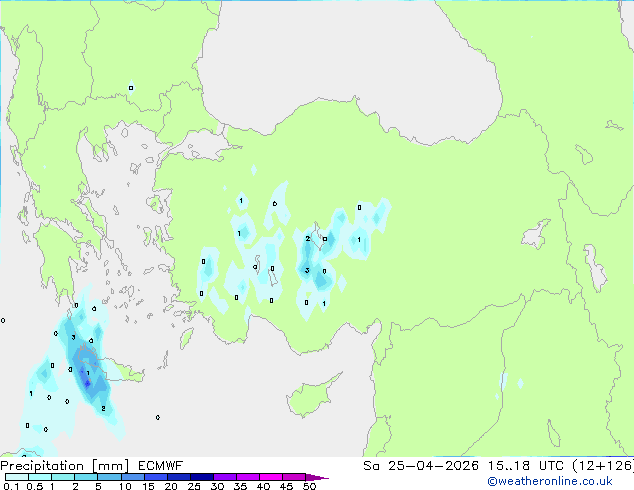Click the '35' legend scale label

pyautogui.click(x=241, y=486)
